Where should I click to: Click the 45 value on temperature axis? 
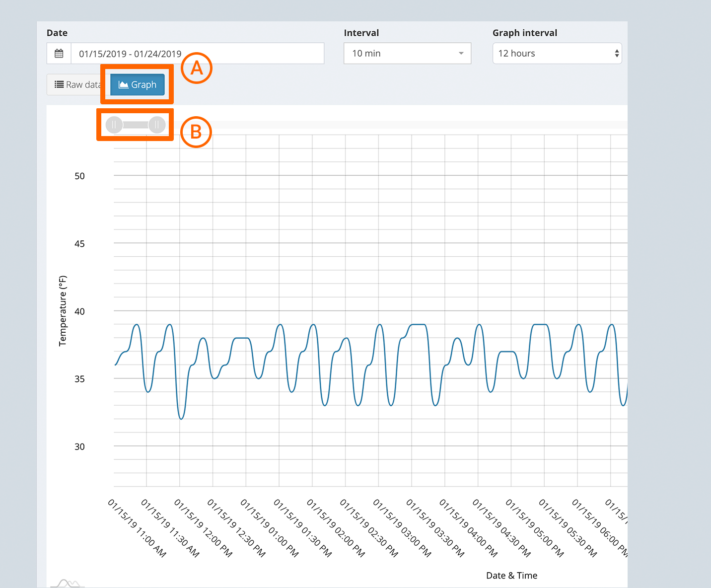point(79,244)
